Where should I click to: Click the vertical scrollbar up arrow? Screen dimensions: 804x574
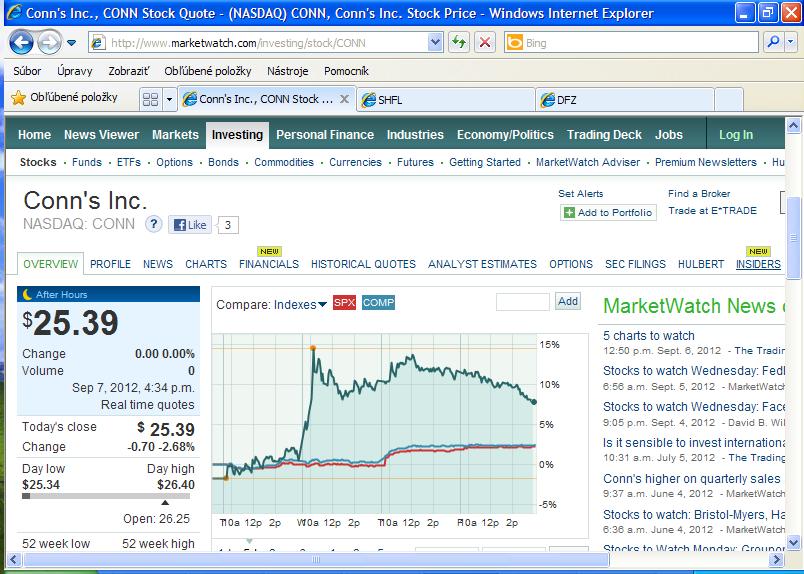pyautogui.click(x=793, y=125)
